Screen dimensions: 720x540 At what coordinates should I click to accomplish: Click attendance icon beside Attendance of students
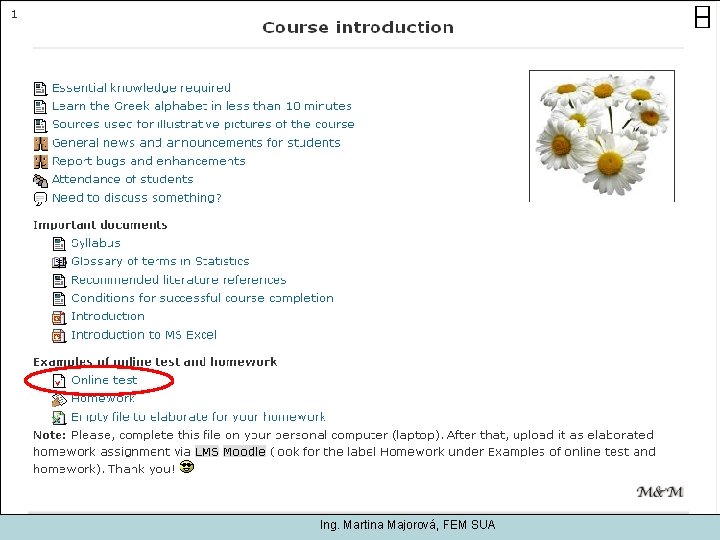click(40, 181)
